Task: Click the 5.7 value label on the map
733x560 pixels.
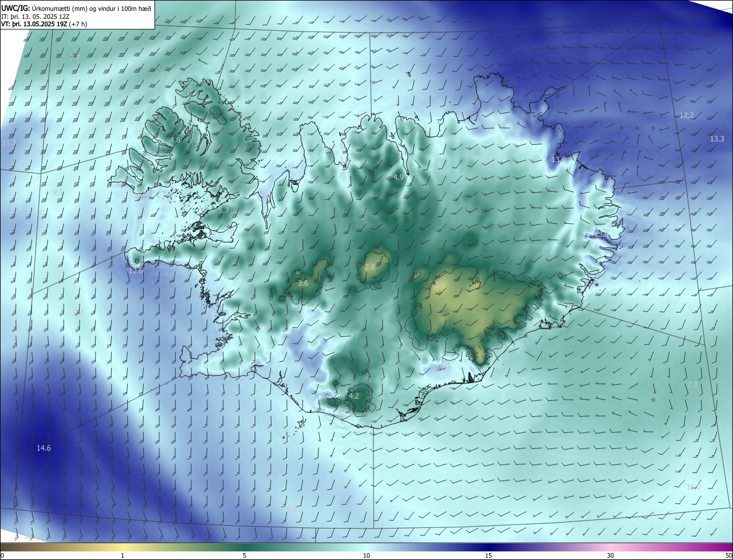Action: (224, 211)
